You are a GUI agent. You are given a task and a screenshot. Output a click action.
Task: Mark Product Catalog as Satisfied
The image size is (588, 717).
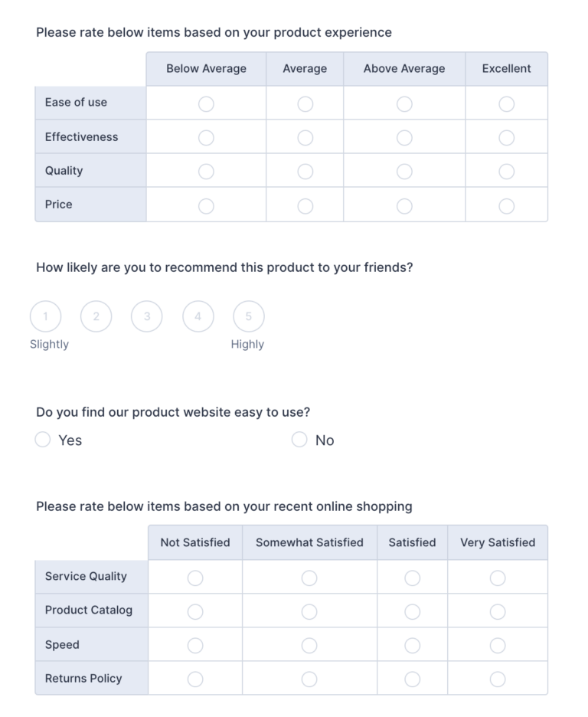click(412, 611)
